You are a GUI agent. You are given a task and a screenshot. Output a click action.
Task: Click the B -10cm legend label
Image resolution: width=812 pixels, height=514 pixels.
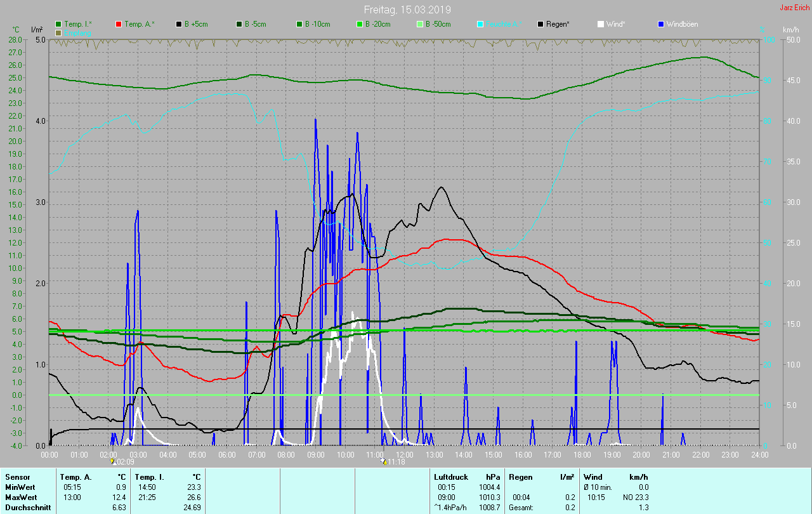tap(317, 24)
